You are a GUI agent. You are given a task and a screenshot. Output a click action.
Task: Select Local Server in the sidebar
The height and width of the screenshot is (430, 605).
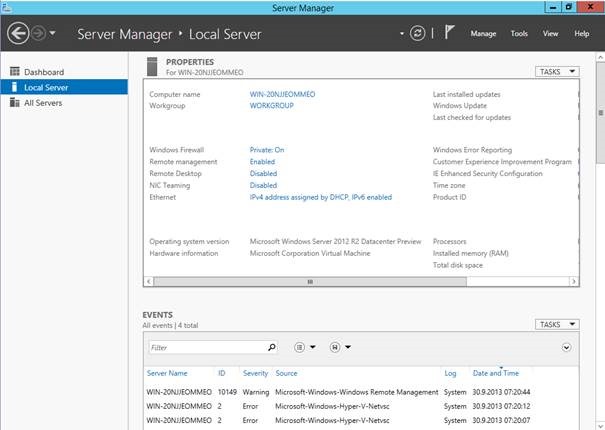click(64, 87)
